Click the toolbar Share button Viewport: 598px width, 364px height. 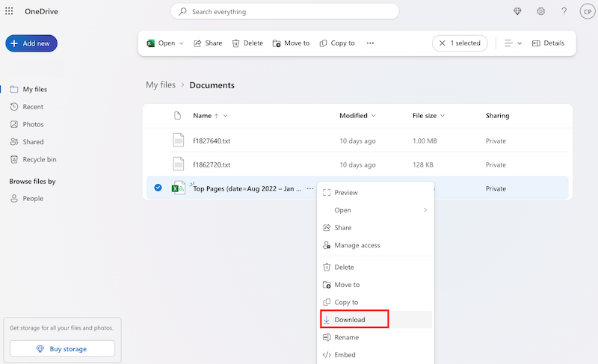(208, 43)
